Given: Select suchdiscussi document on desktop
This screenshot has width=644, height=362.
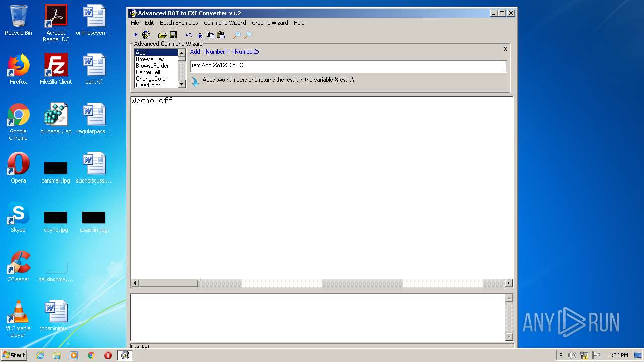Looking at the screenshot, I should (x=94, y=168).
